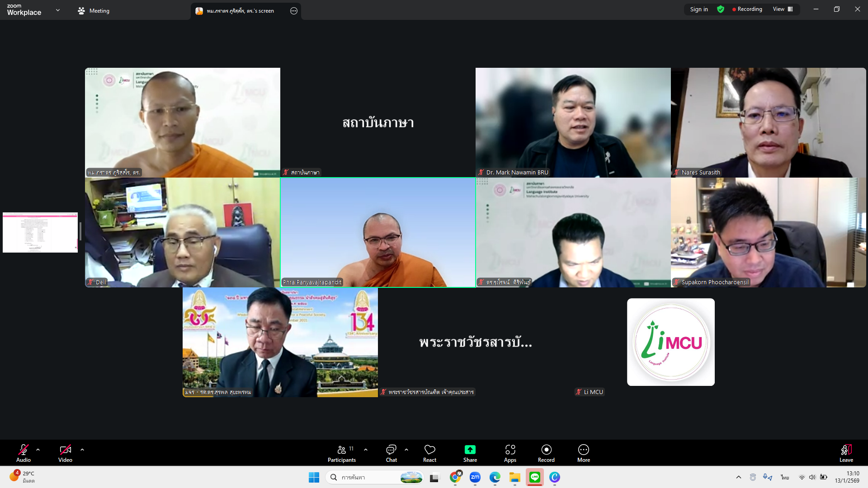This screenshot has height=488, width=868.
Task: Open the Apps panel
Action: tap(510, 450)
